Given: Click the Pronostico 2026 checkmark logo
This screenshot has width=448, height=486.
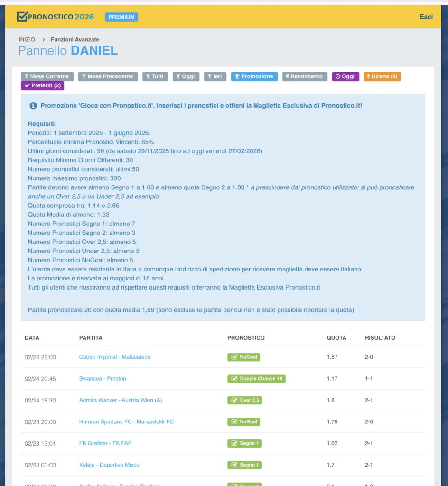Looking at the screenshot, I should pyautogui.click(x=22, y=17).
